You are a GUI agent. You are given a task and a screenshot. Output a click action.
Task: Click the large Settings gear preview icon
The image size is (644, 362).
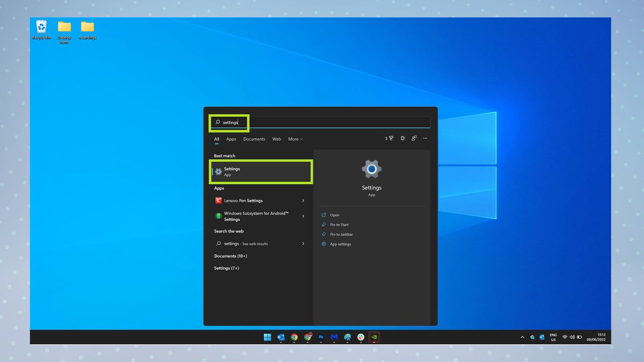click(x=371, y=169)
